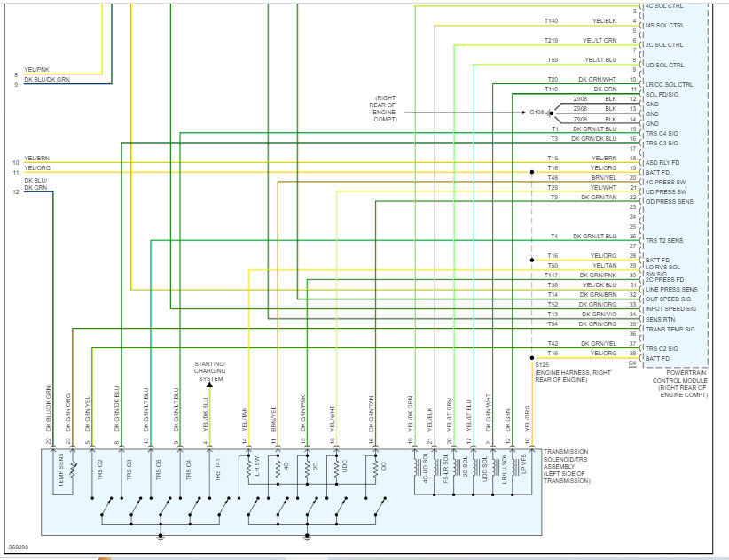Click circuit ID T38
This screenshot has height=560, width=729.
pos(553,285)
